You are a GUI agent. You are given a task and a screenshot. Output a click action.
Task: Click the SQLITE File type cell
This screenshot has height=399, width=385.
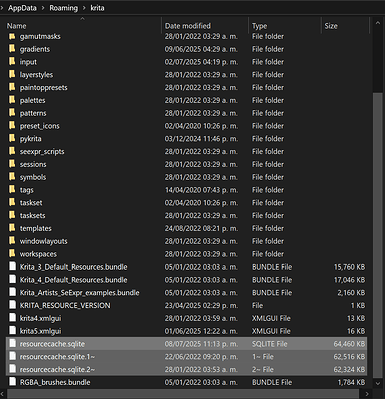(x=269, y=344)
